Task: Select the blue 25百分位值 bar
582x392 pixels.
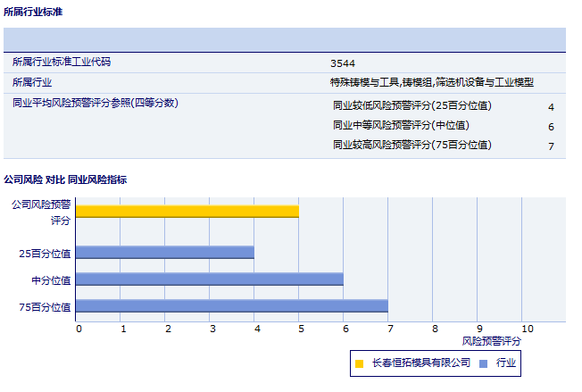Action: point(165,253)
